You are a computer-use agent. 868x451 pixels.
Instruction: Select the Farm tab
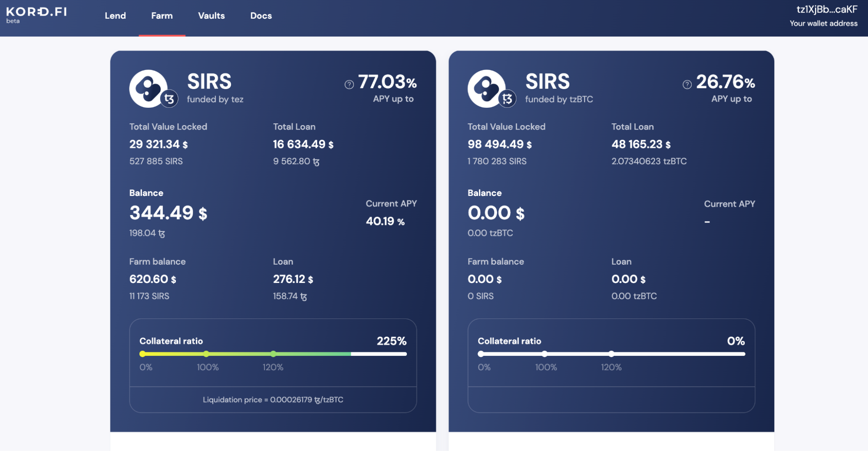pos(162,16)
